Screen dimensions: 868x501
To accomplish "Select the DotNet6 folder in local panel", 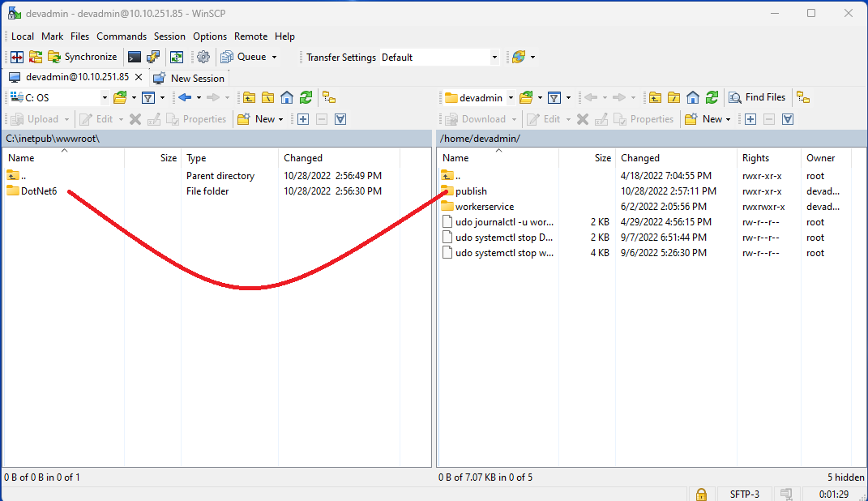I will pyautogui.click(x=32, y=191).
